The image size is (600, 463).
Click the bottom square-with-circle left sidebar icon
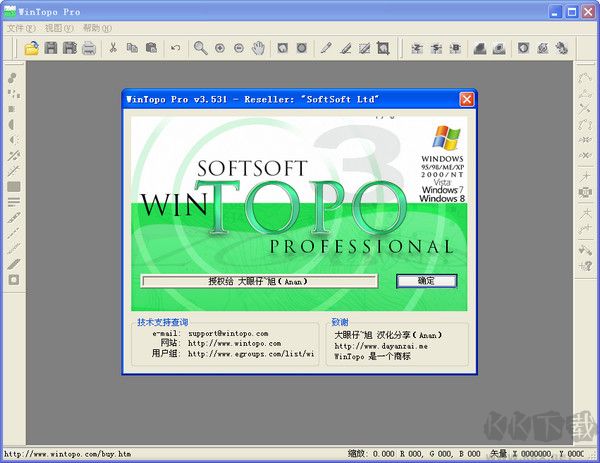click(x=14, y=280)
